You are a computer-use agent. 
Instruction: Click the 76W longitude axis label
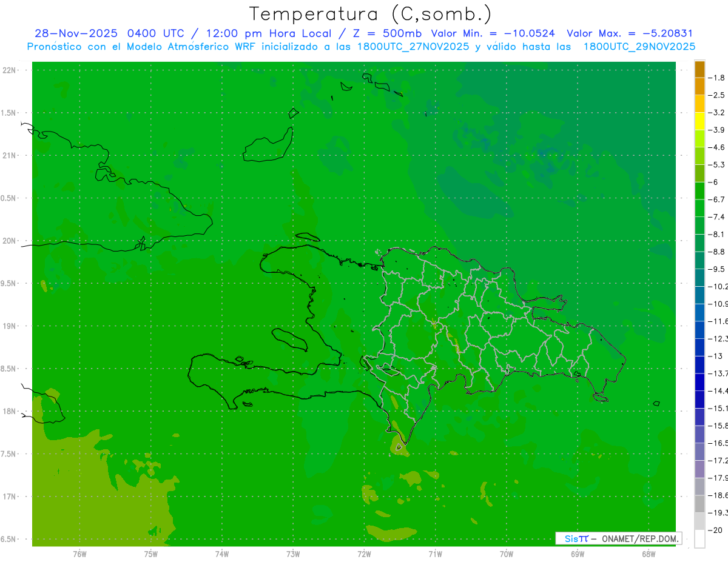pyautogui.click(x=79, y=554)
